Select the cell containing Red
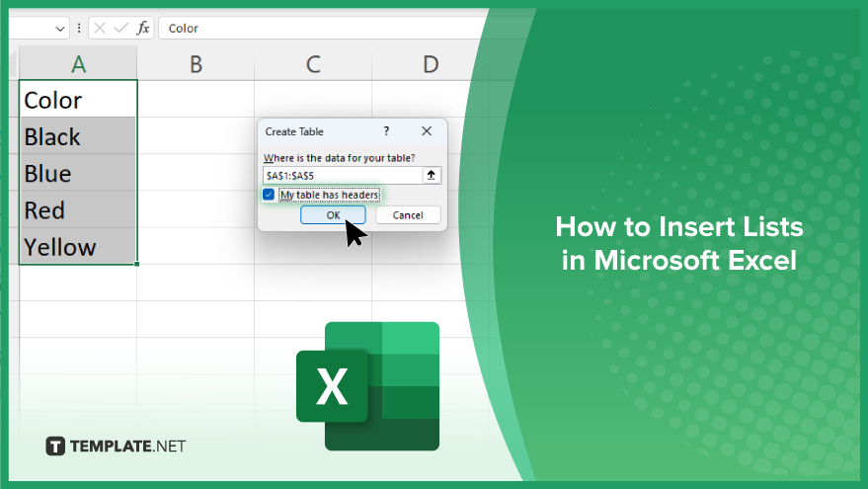 click(x=78, y=209)
